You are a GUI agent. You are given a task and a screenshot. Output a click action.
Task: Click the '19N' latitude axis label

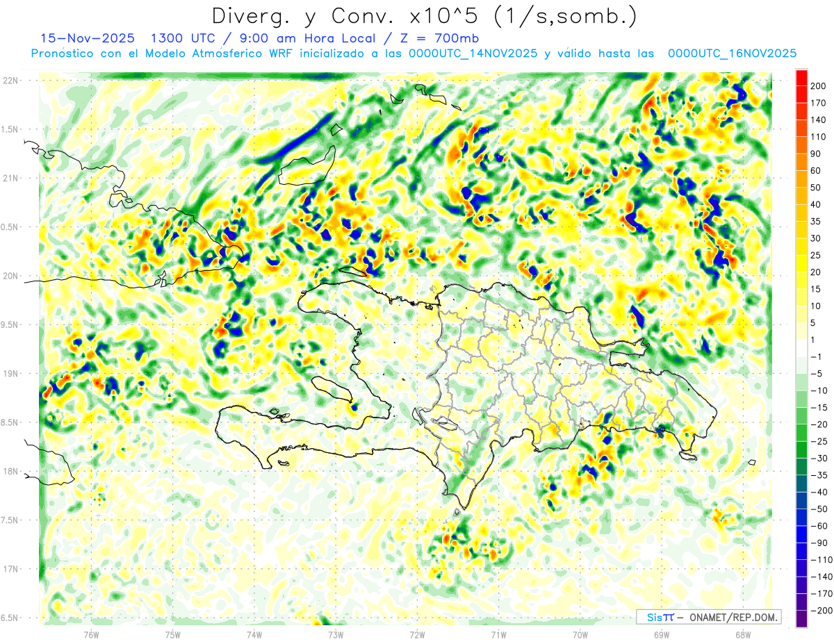tap(10, 374)
